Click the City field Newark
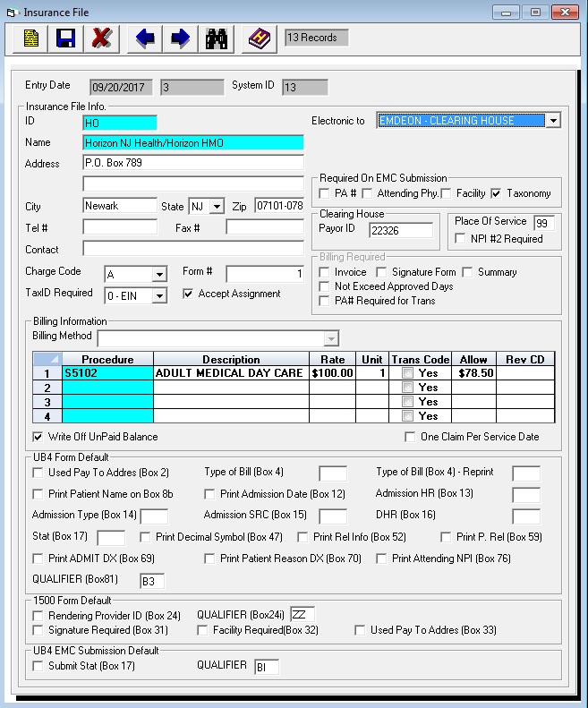 [x=120, y=206]
